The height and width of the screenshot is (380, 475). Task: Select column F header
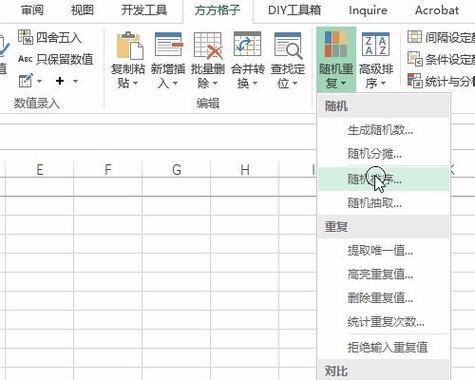[x=108, y=169]
